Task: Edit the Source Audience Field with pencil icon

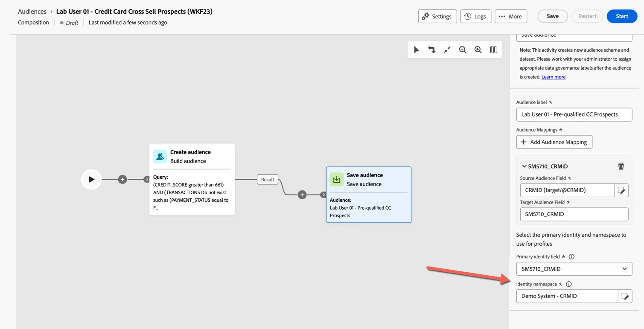Action: coord(621,190)
